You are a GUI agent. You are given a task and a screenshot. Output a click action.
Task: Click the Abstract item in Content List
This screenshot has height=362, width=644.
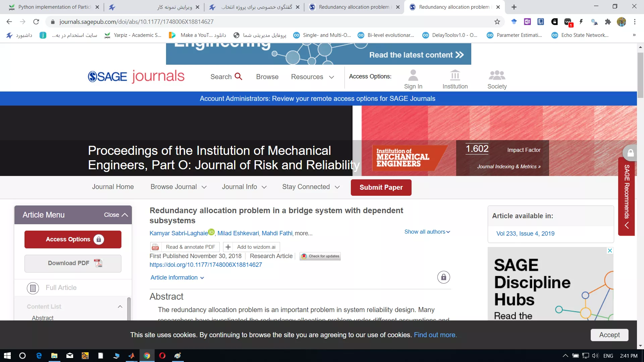43,318
